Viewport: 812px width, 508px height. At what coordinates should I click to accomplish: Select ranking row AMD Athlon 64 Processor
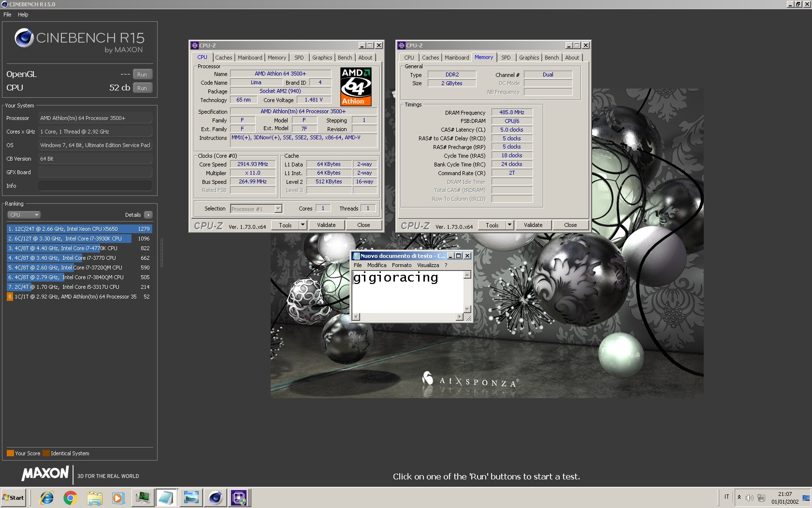point(79,297)
